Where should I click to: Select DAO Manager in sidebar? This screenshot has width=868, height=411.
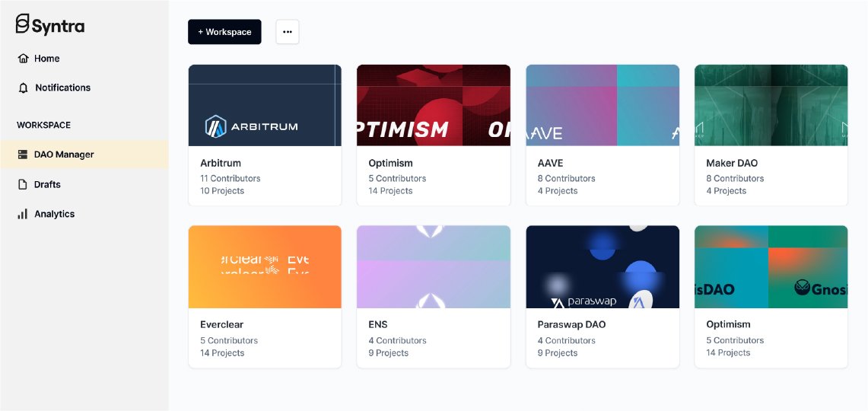[84, 155]
